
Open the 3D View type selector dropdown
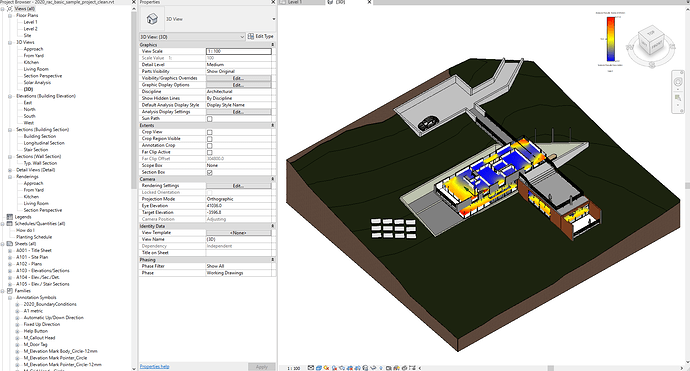click(x=273, y=19)
